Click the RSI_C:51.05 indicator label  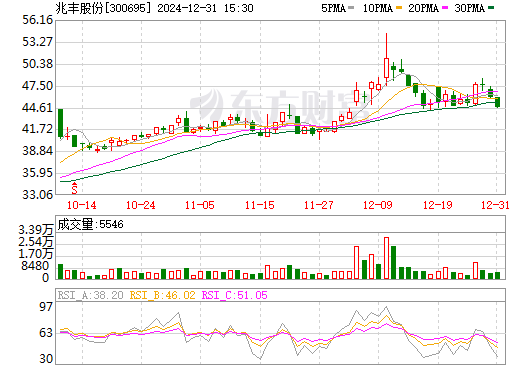pos(235,295)
